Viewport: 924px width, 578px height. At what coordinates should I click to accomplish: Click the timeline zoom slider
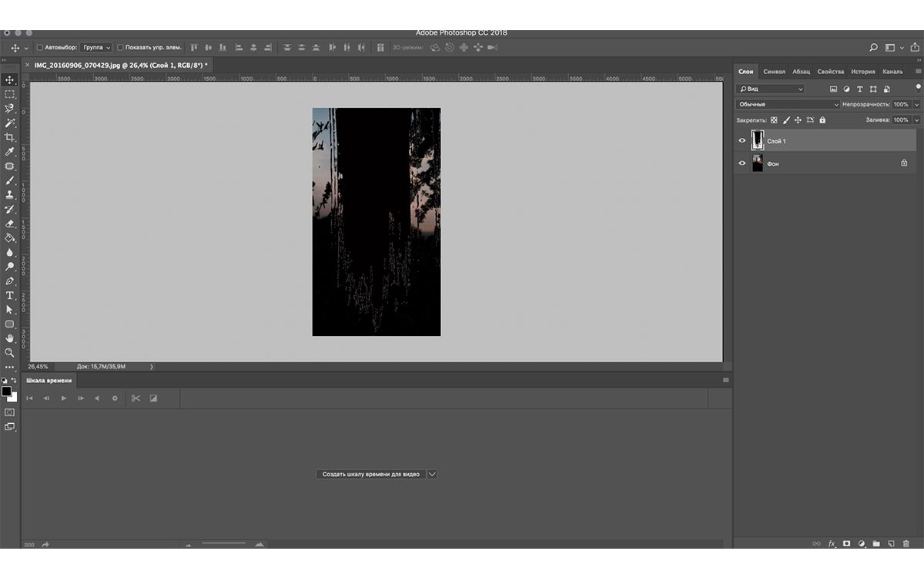223,544
